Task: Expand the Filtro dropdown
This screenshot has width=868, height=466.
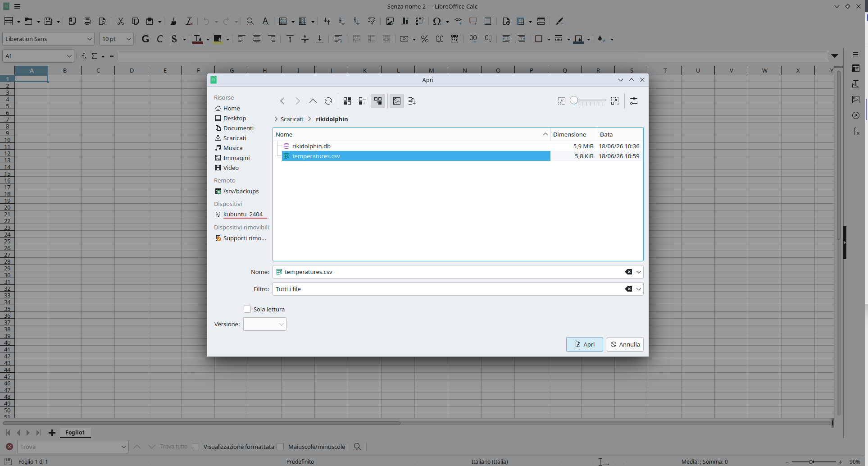Action: coord(638,289)
